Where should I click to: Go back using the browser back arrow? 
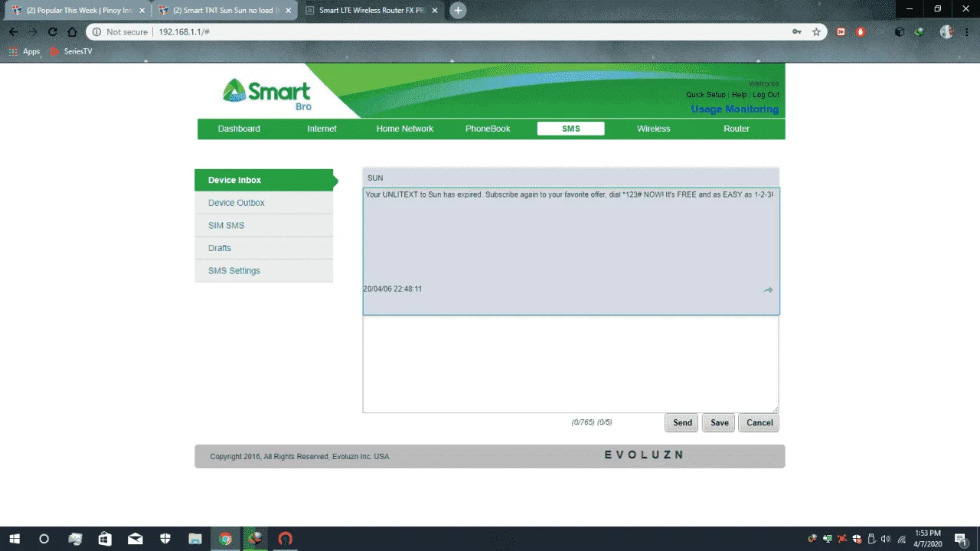click(x=13, y=32)
